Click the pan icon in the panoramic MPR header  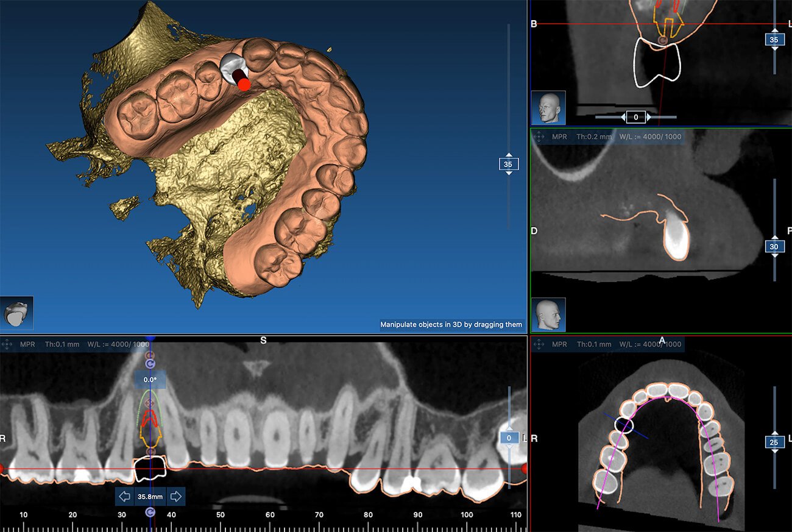(x=7, y=344)
